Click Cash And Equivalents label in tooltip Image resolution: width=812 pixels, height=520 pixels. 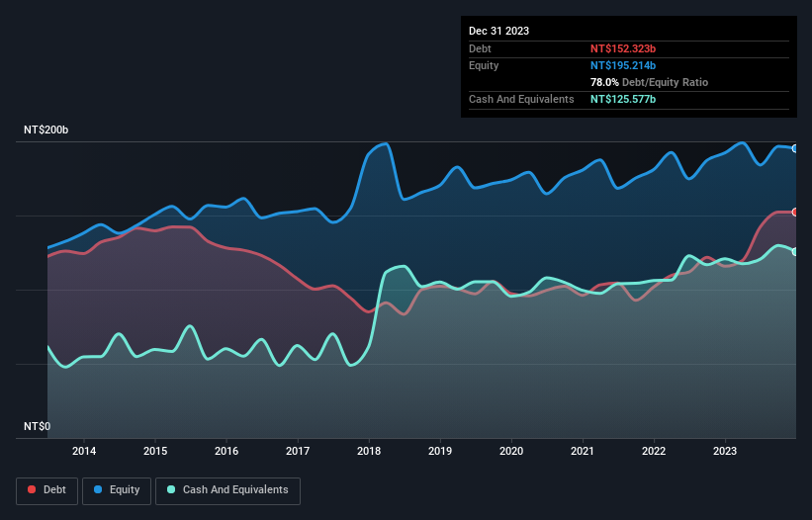(x=521, y=99)
